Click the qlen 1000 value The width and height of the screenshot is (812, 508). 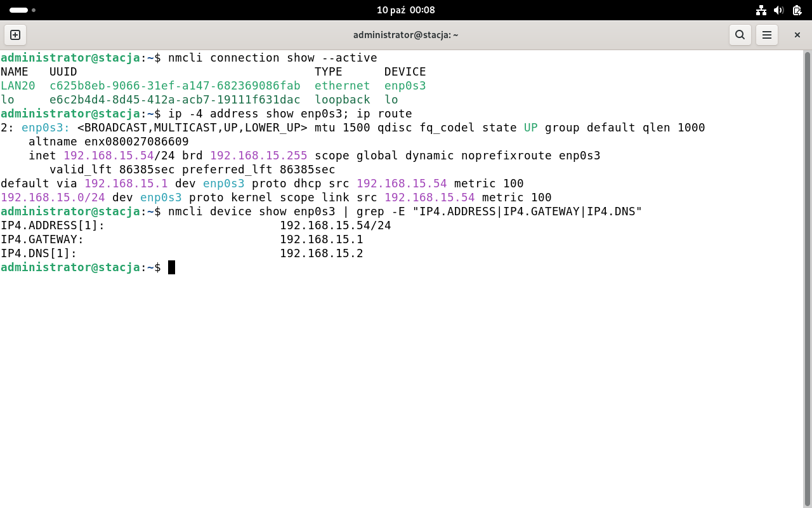(674, 128)
